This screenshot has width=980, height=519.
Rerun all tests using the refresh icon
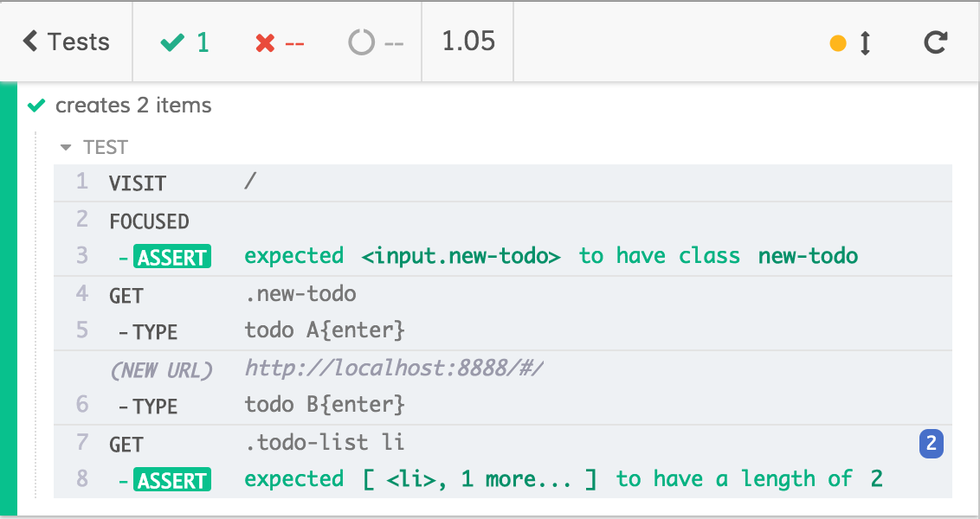(935, 41)
